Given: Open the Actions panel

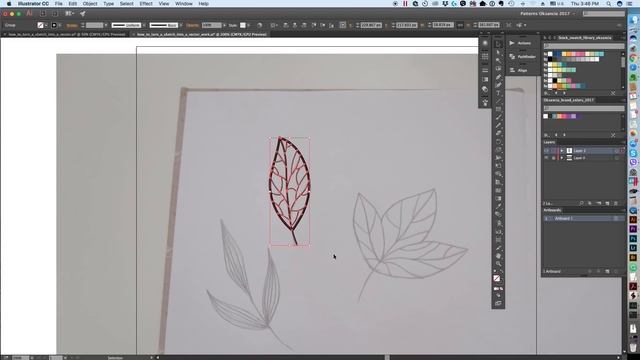Looking at the screenshot, I should pyautogui.click(x=520, y=43).
